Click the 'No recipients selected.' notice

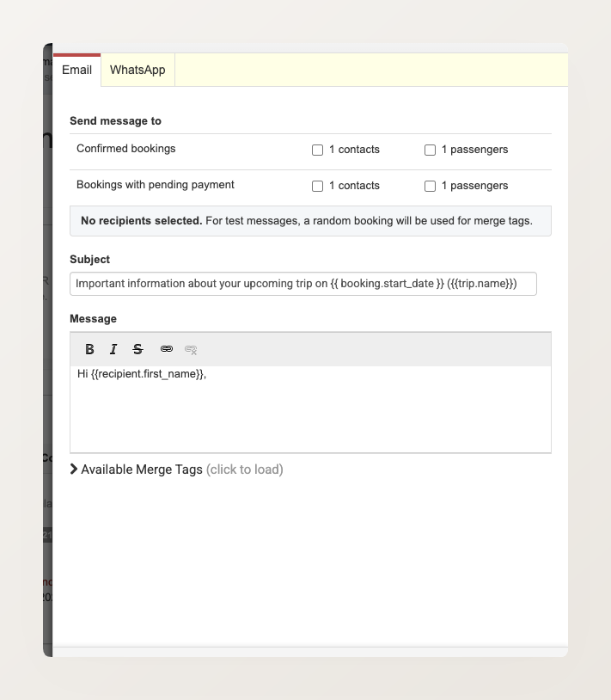click(310, 221)
